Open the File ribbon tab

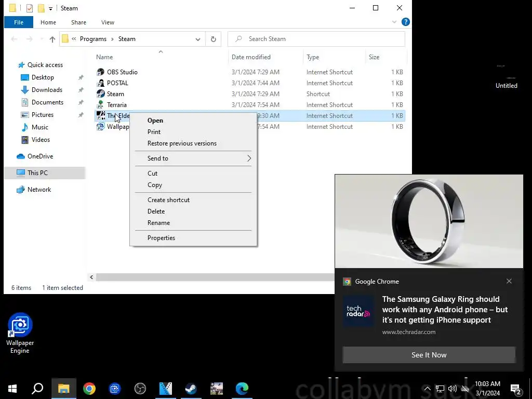click(19, 22)
